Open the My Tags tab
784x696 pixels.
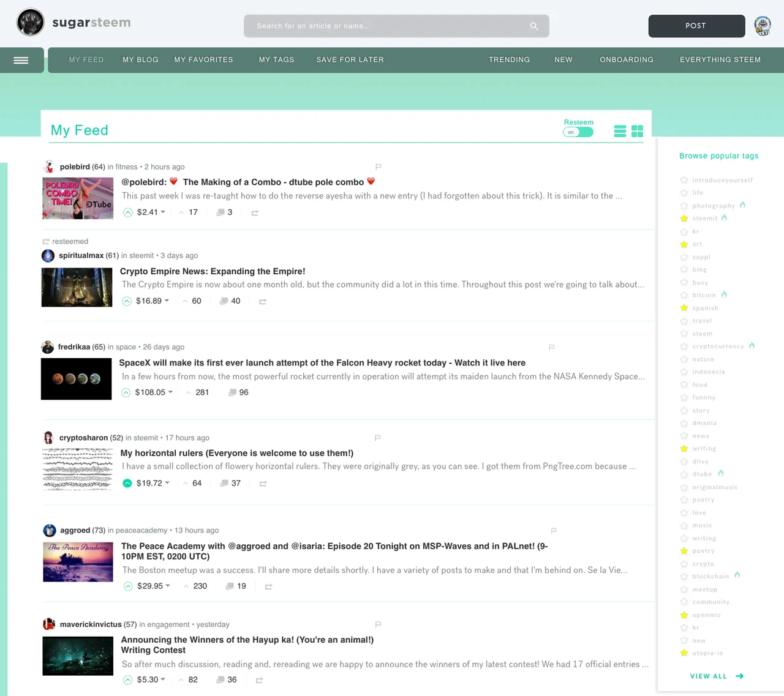(x=276, y=60)
